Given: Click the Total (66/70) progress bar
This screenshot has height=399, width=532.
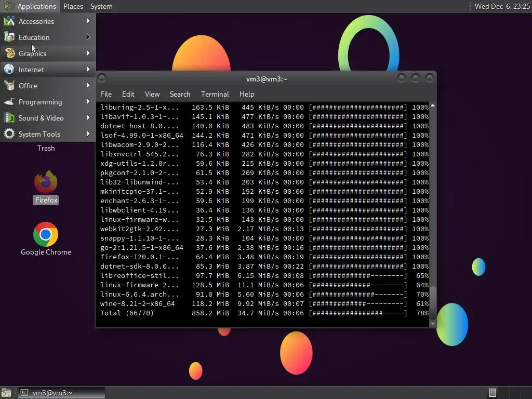Looking at the screenshot, I should (357, 313).
